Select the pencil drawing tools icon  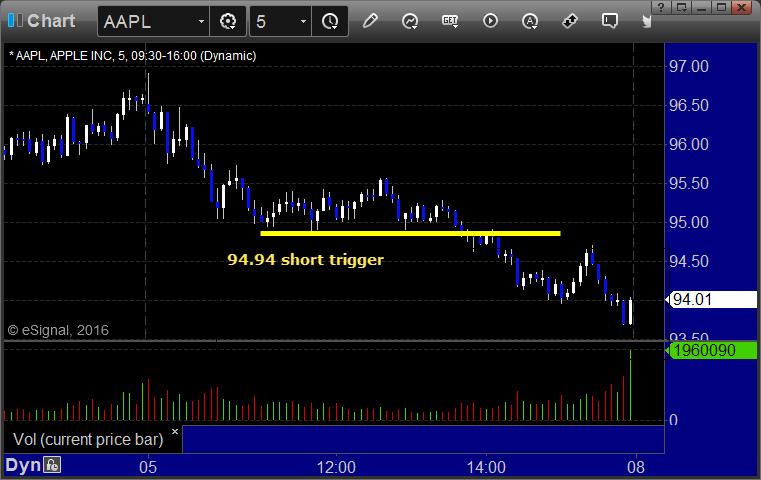point(370,21)
